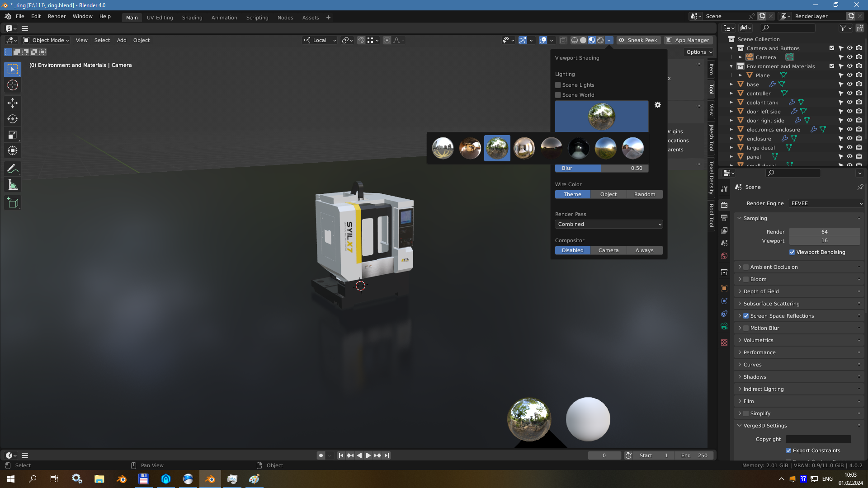Enable Scene Lights checkbox
This screenshot has height=488, width=868.
point(558,85)
